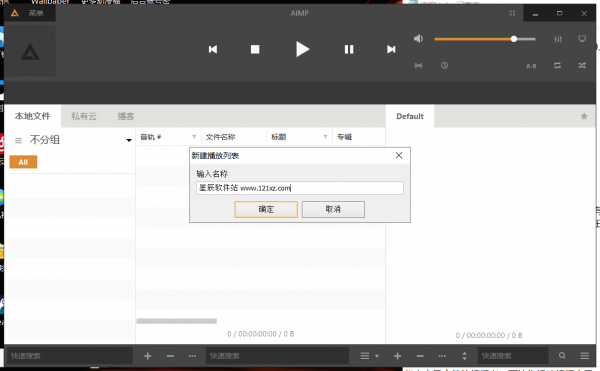The height and width of the screenshot is (371, 600).
Task: Remove library files with minus icon
Action: (170, 356)
